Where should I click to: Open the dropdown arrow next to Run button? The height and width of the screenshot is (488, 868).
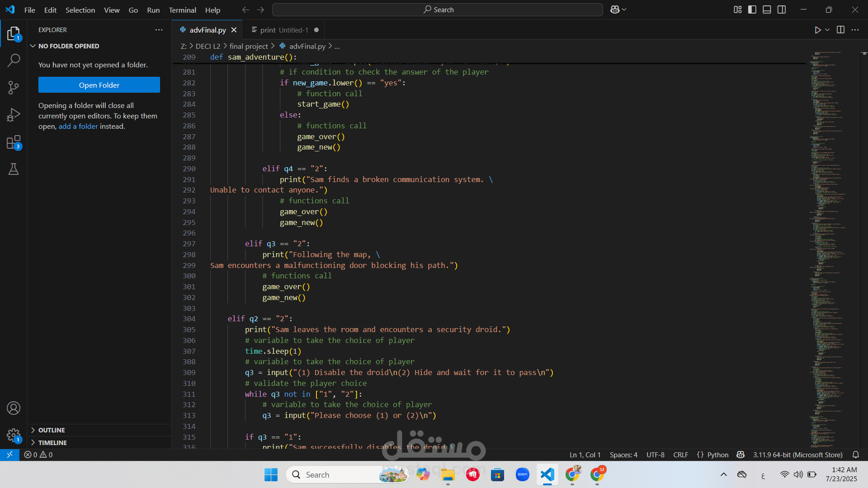pos(827,30)
